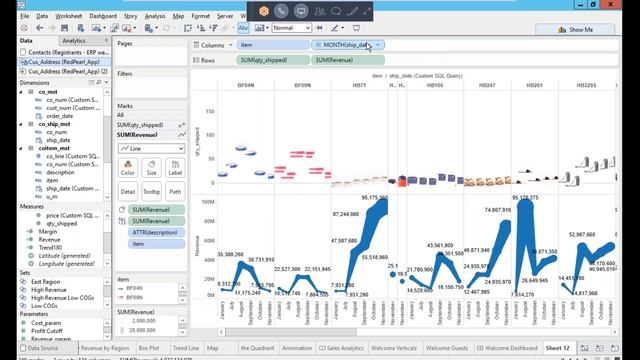Click the Tableau start page icon

(24, 28)
